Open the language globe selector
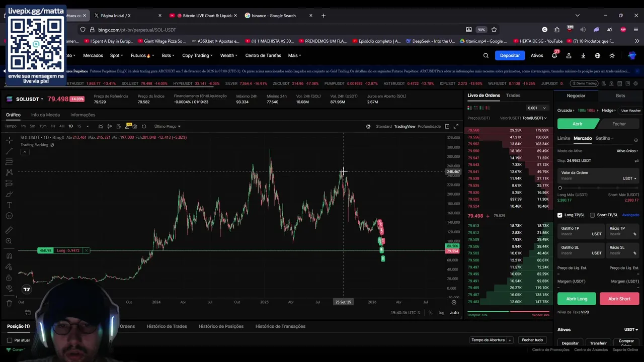 click(598, 55)
